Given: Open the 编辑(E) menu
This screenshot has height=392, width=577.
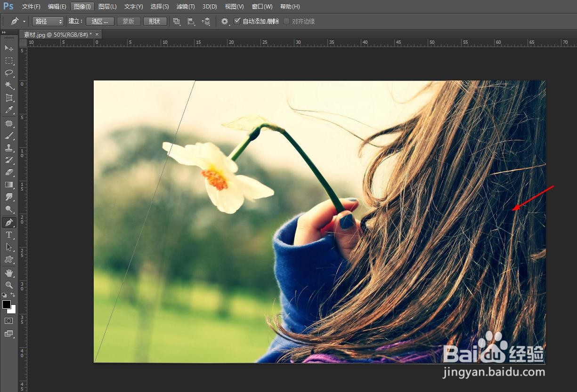Looking at the screenshot, I should 57,7.
